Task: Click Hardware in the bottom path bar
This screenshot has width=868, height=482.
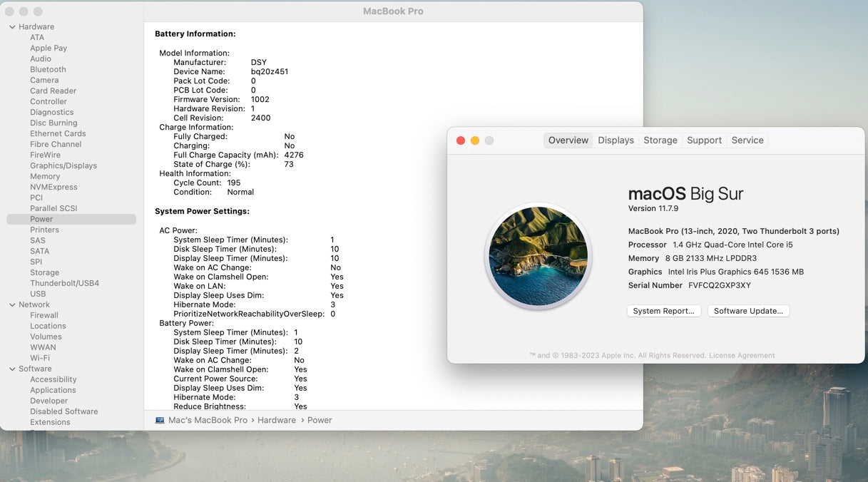Action: click(x=276, y=421)
